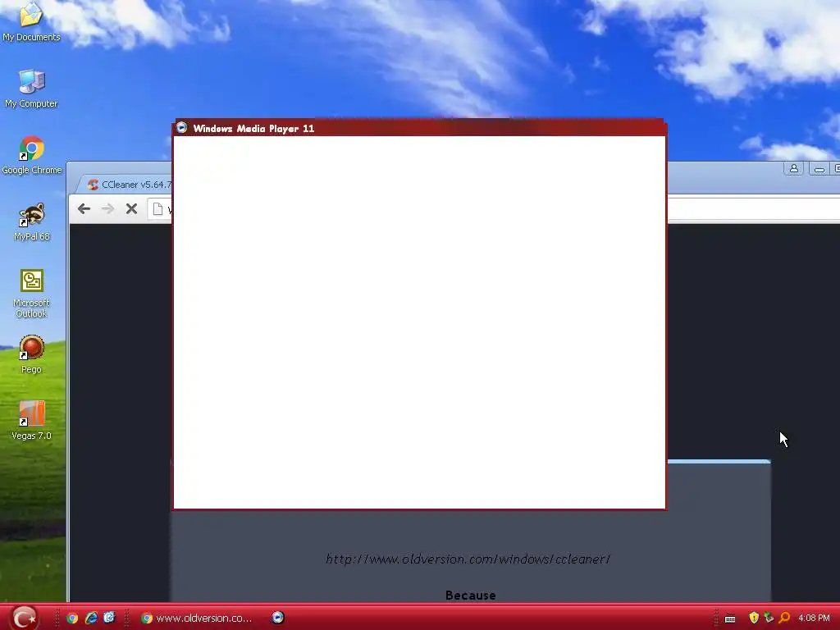840x630 pixels.
Task: Go forward in the Chrome window
Action: 107,208
